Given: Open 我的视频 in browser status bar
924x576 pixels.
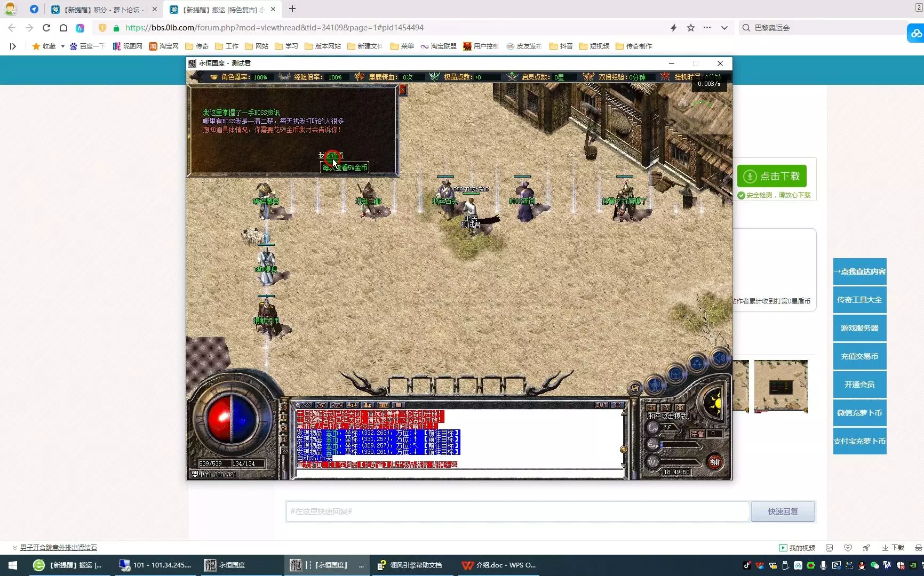Looking at the screenshot, I should pyautogui.click(x=797, y=548).
